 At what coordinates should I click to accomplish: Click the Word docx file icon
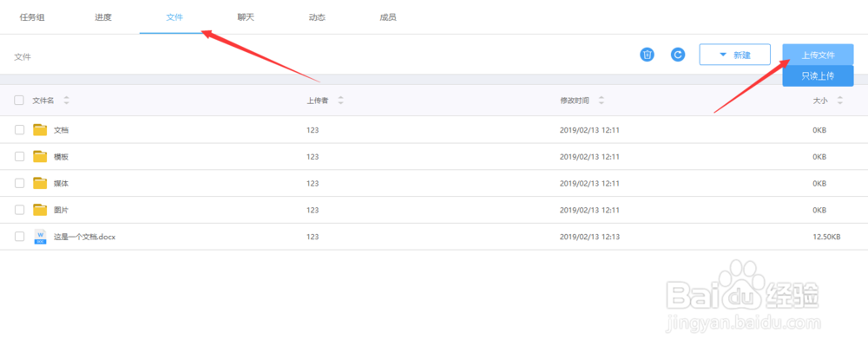coord(41,237)
